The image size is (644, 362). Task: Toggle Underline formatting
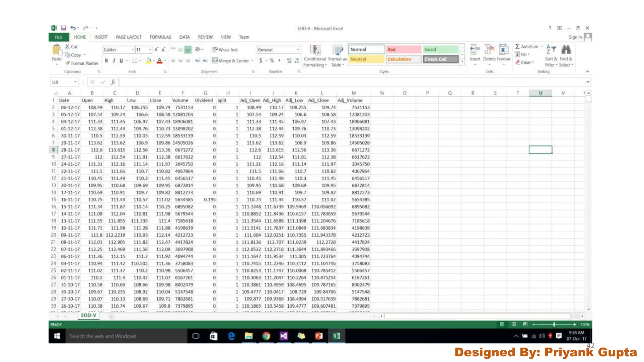[121, 60]
